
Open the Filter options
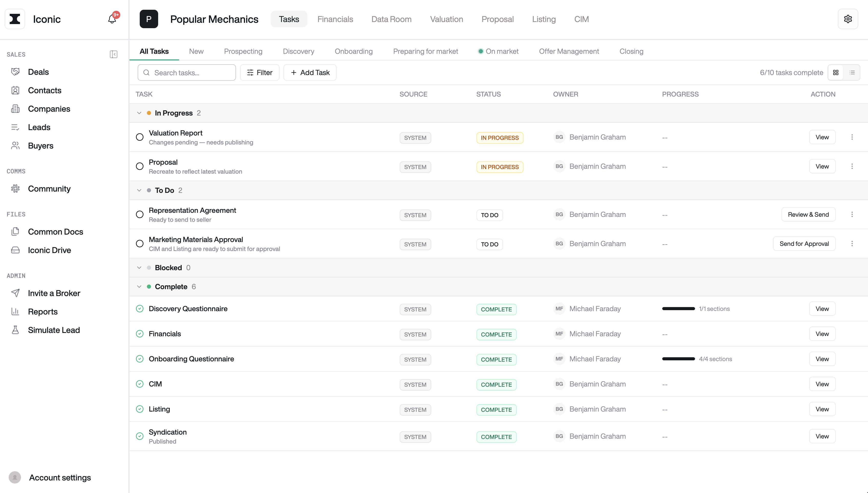(x=259, y=72)
